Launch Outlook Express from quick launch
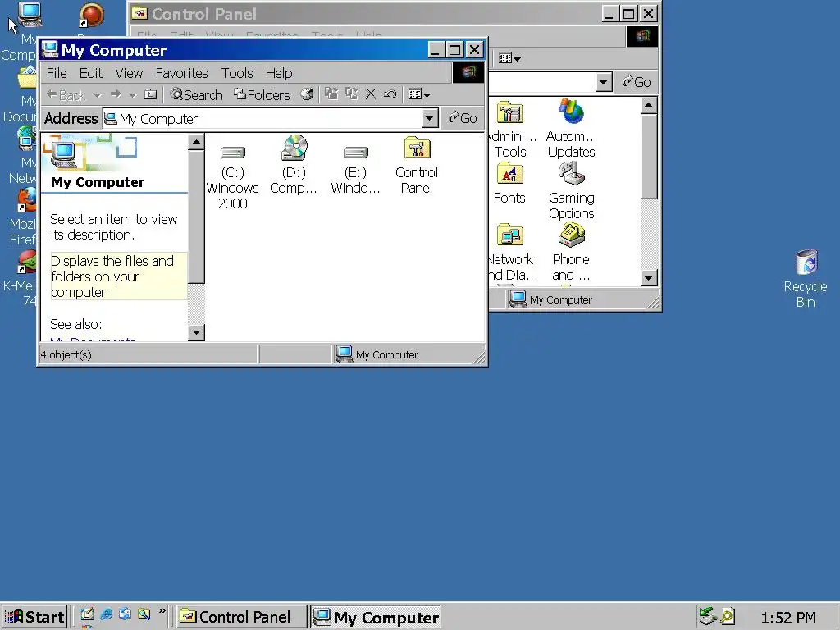Screen dimensions: 840x630 tap(125, 614)
